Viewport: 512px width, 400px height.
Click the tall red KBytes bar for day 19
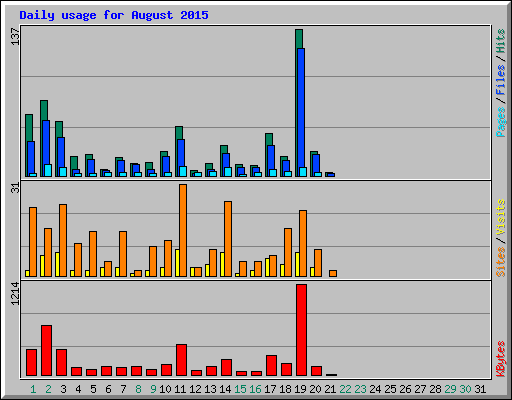tap(301, 330)
